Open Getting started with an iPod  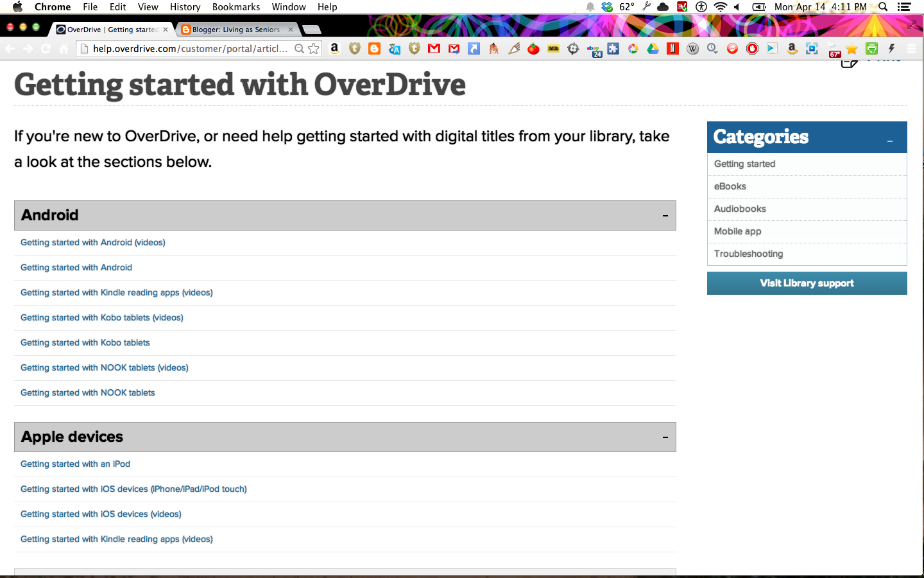pyautogui.click(x=75, y=464)
